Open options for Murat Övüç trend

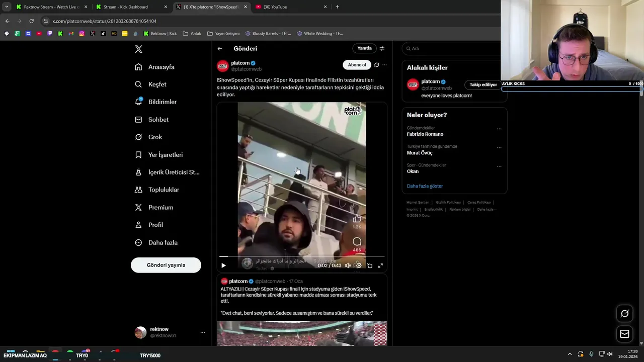(499, 148)
